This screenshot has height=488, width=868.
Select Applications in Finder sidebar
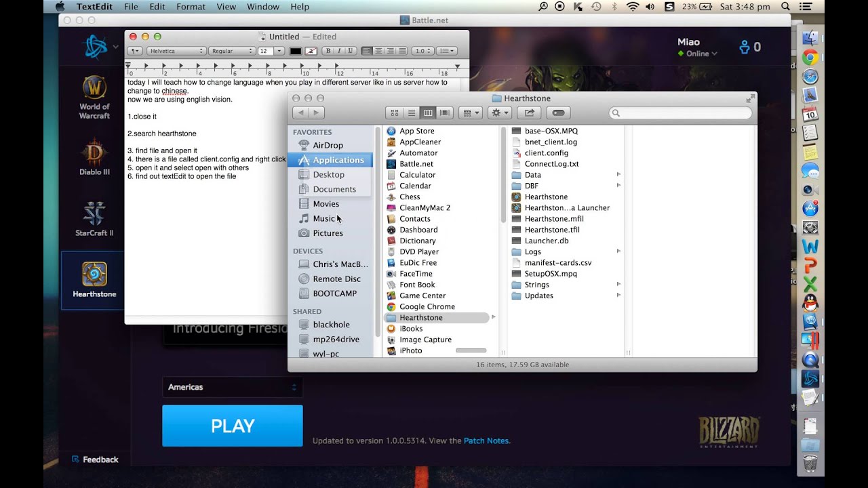[x=330, y=160]
